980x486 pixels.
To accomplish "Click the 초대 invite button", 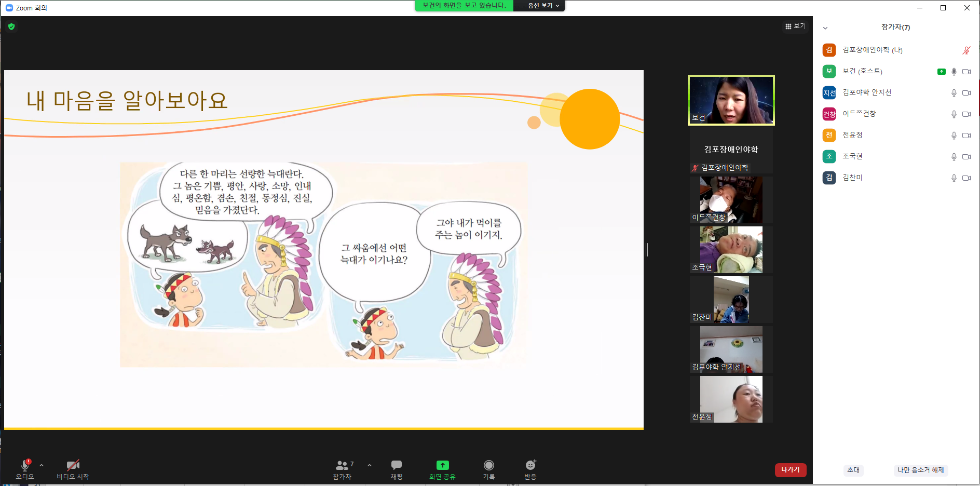I will click(853, 470).
